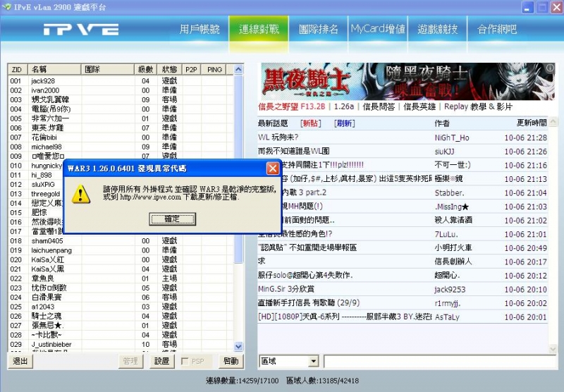Click author AsTaLy in topic list
Viewport: 564px width, 392px height.
pyautogui.click(x=447, y=317)
